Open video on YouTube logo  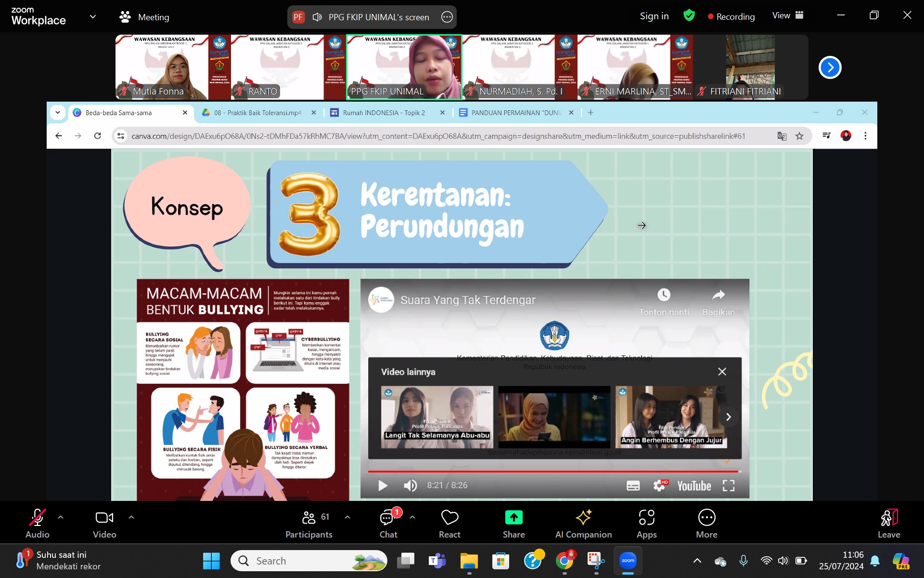(694, 486)
